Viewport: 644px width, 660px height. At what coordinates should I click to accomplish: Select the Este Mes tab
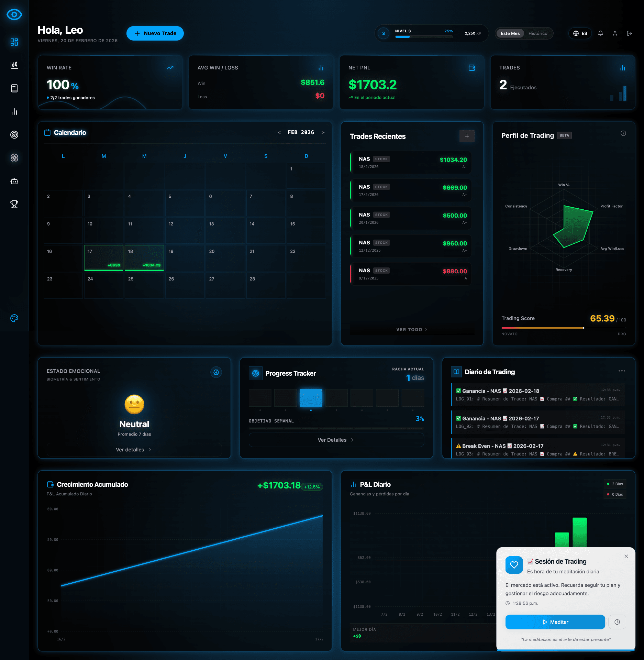coord(510,33)
